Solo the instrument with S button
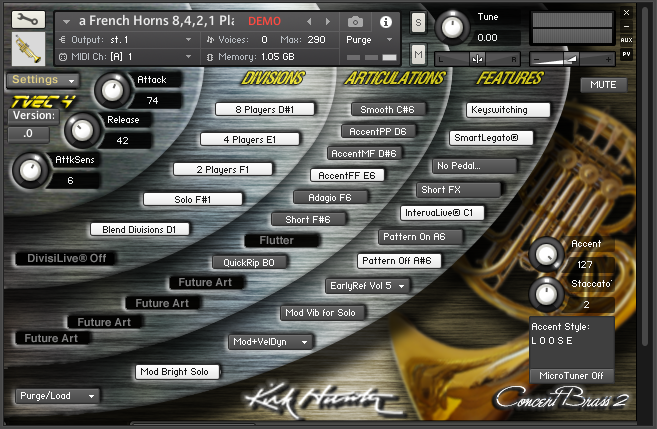Viewport: 657px width, 429px height. pyautogui.click(x=418, y=23)
